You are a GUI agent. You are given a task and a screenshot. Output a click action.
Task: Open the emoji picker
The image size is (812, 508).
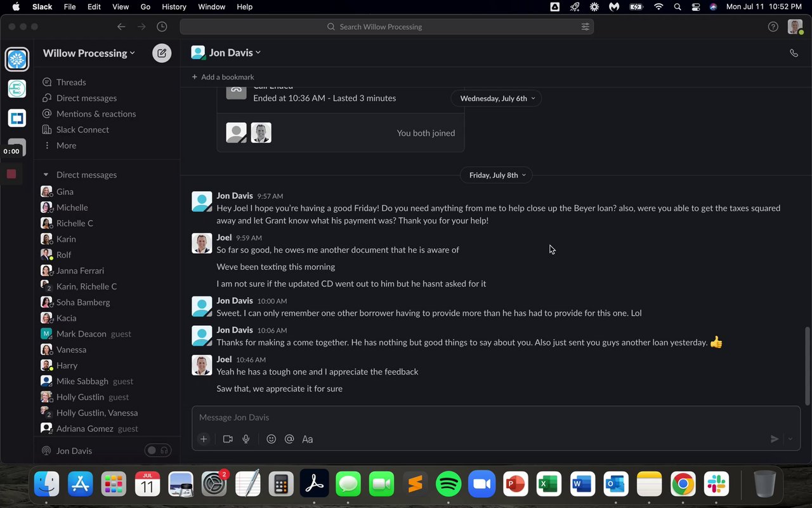click(271, 439)
